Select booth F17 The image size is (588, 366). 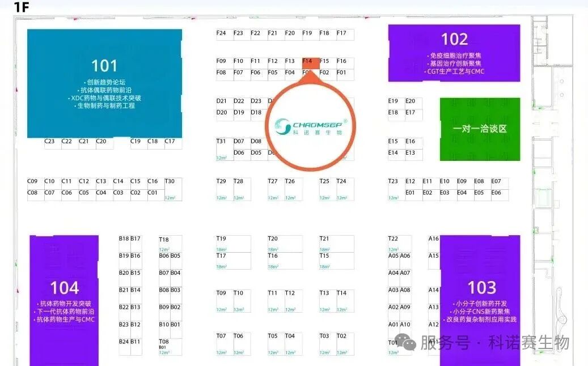point(345,35)
